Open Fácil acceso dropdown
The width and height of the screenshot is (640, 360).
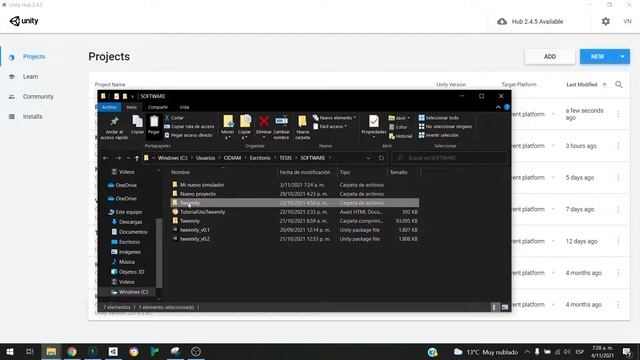pos(330,127)
